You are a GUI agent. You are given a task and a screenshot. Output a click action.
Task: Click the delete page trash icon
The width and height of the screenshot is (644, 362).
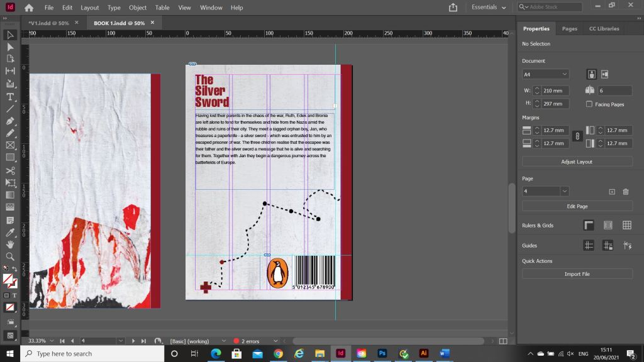[x=625, y=192]
